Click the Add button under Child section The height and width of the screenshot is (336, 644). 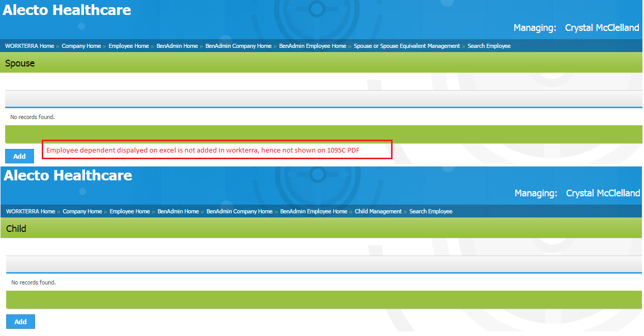coord(21,322)
